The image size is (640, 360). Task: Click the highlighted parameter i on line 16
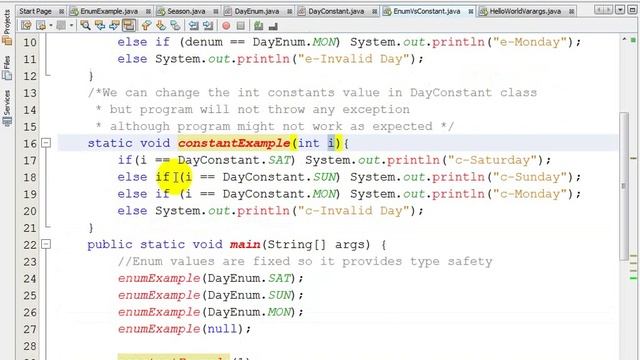(x=331, y=143)
